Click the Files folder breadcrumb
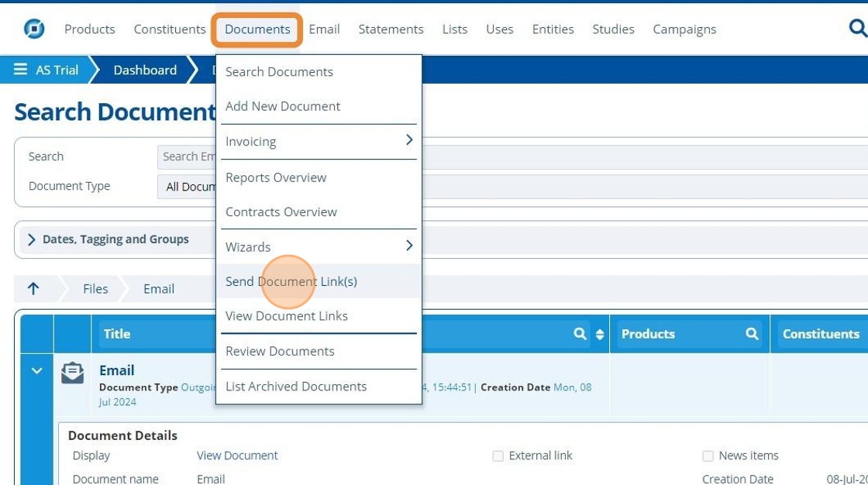This screenshot has height=485, width=868. click(95, 289)
